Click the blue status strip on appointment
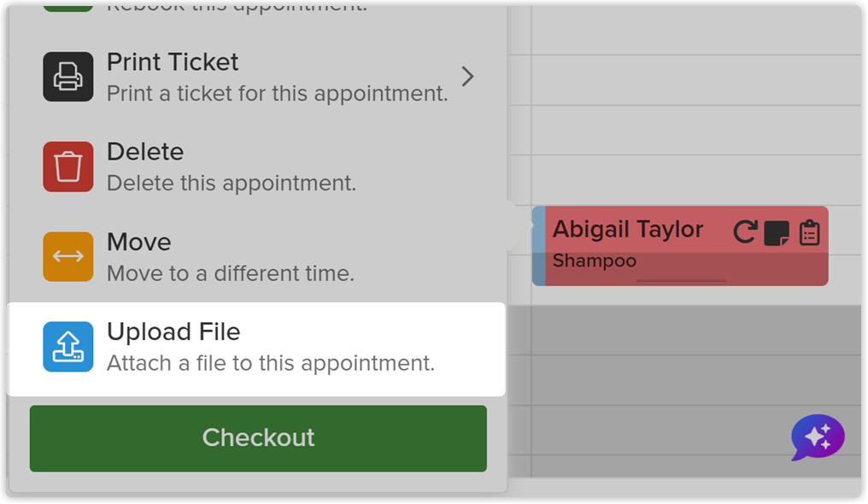 coord(538,246)
